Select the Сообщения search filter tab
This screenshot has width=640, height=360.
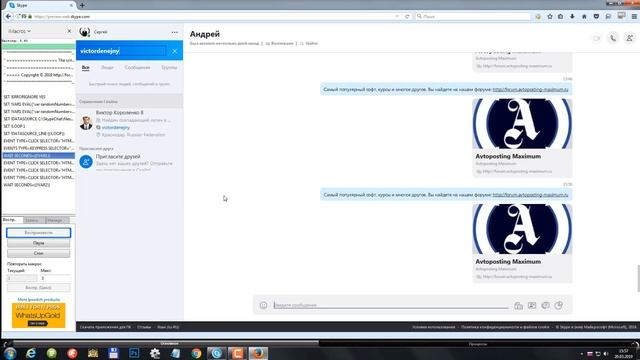(x=138, y=67)
